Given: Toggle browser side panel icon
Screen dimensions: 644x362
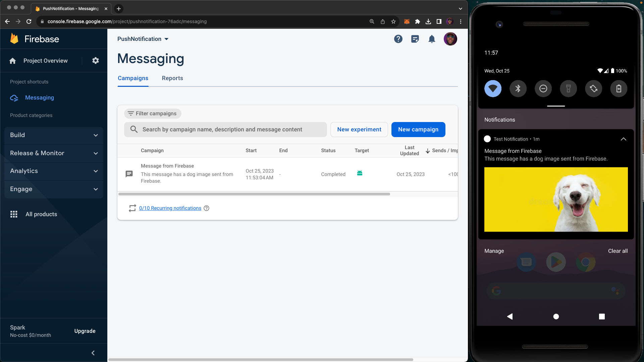Looking at the screenshot, I should [439, 21].
